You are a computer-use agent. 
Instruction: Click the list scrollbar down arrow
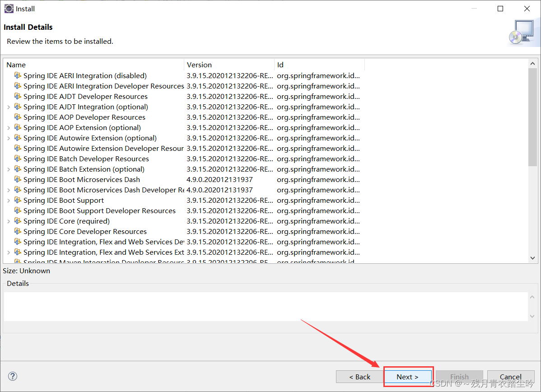click(532, 258)
